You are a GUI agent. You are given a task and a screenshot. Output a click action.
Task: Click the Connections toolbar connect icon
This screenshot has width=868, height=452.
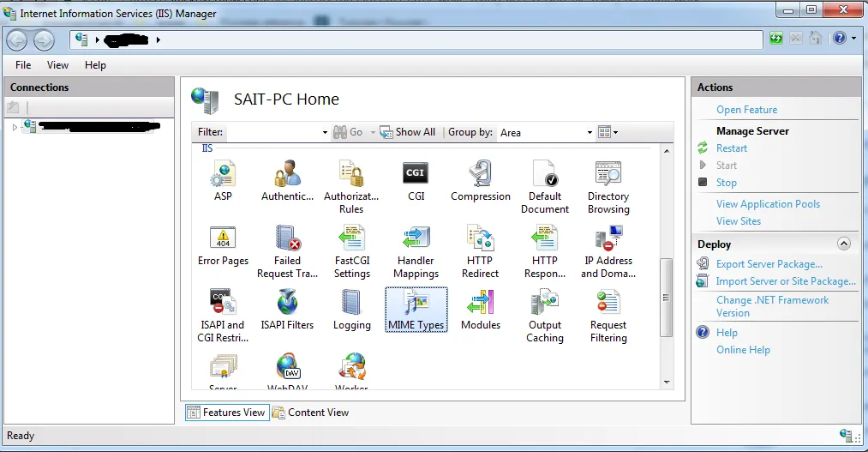tap(13, 107)
